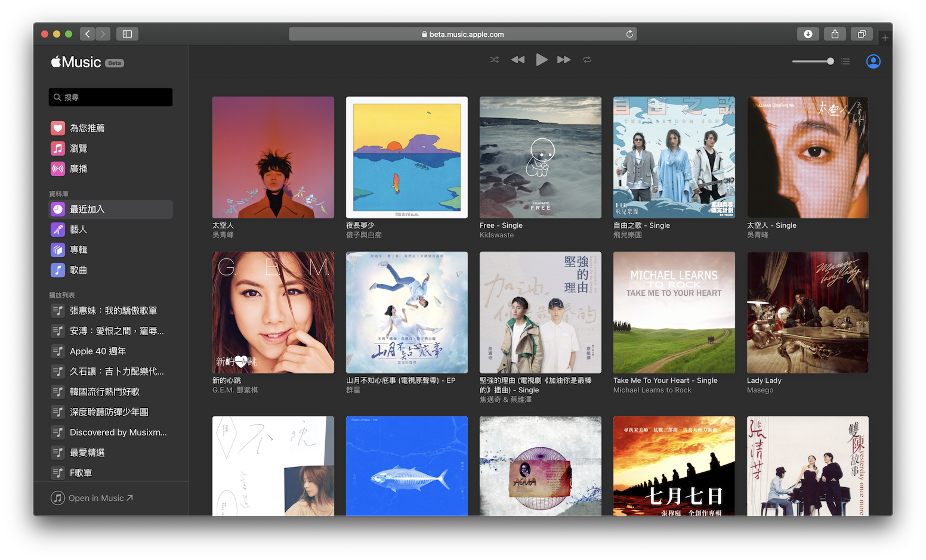Viewport: 926px width, 560px height.
Task: Select 最近加入 in the library
Action: 110,209
